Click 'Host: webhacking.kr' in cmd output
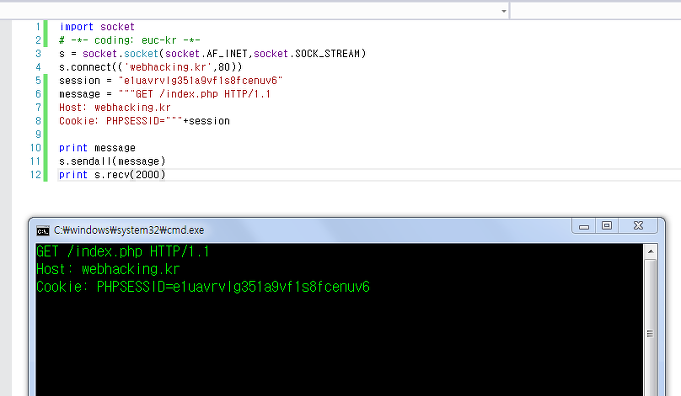Screen dimensions: 681x396 pos(108,270)
